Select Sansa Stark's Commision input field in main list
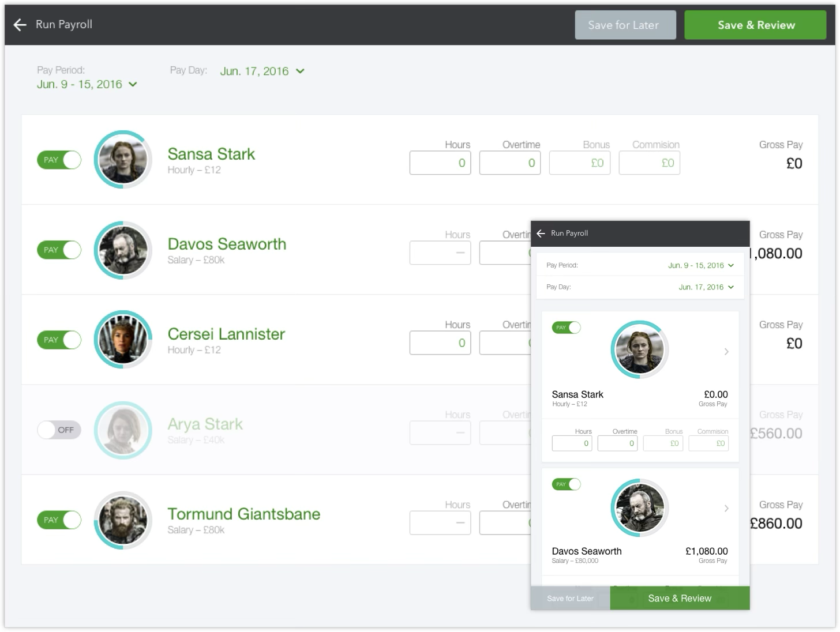This screenshot has width=840, height=632. 649,163
